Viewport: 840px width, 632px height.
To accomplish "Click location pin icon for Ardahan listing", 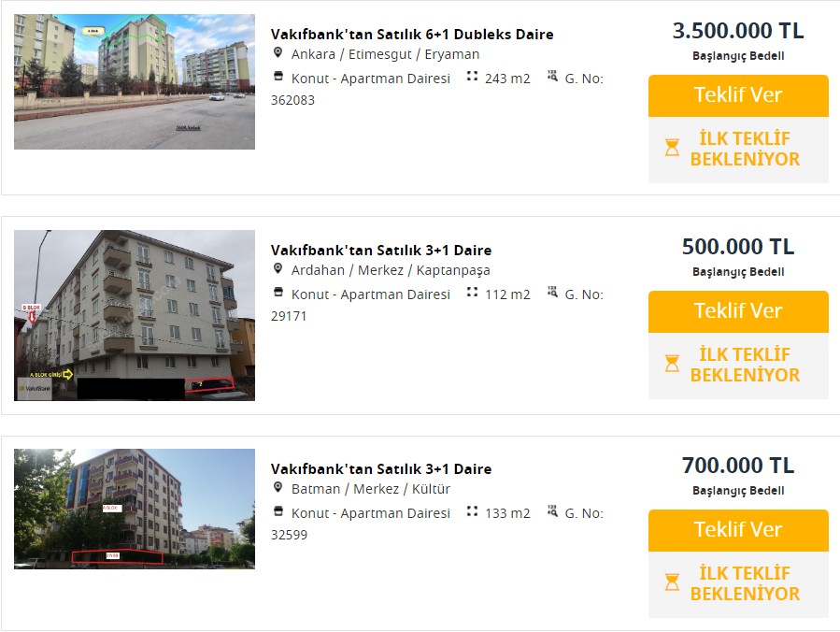I will [x=278, y=269].
